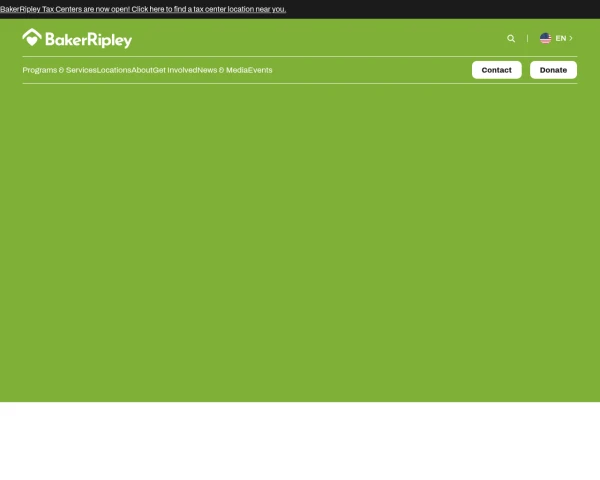Navigate to News & Media
600x480 pixels.
[222, 70]
